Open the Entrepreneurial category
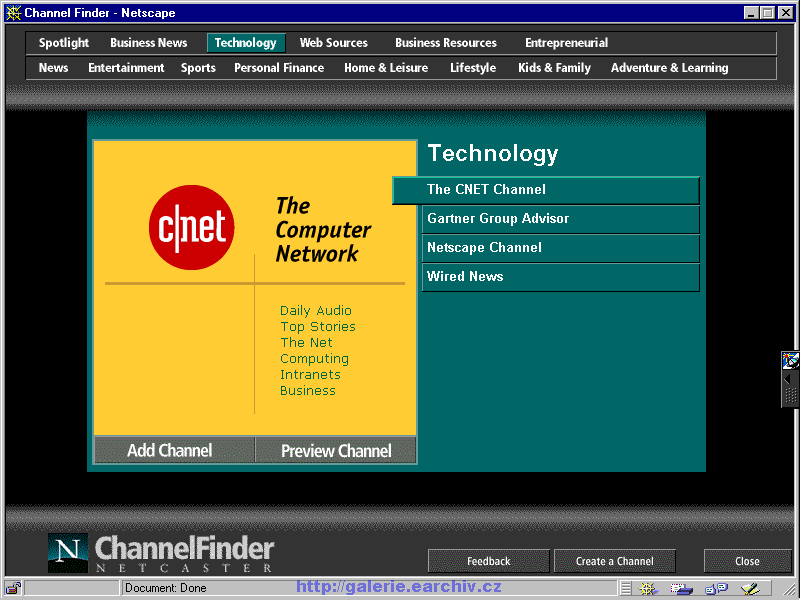800x600 pixels. coord(566,43)
